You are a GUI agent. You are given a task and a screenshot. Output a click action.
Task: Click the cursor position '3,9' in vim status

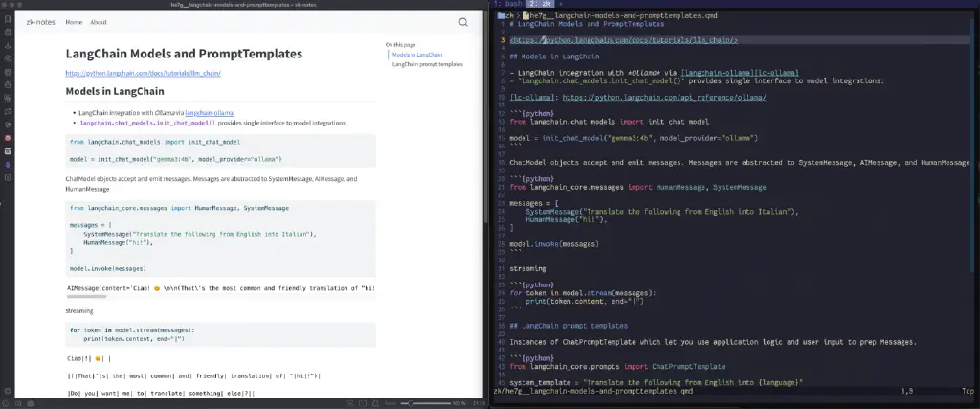point(907,391)
